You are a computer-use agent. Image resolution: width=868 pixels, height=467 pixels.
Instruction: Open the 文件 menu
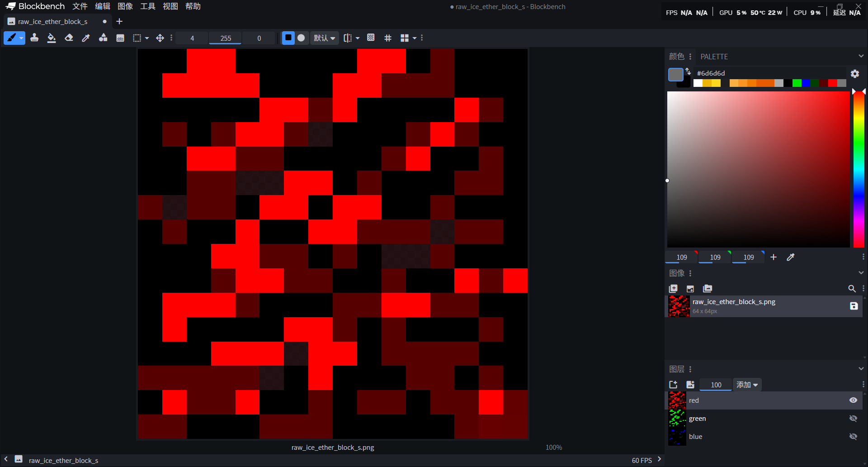click(x=80, y=6)
